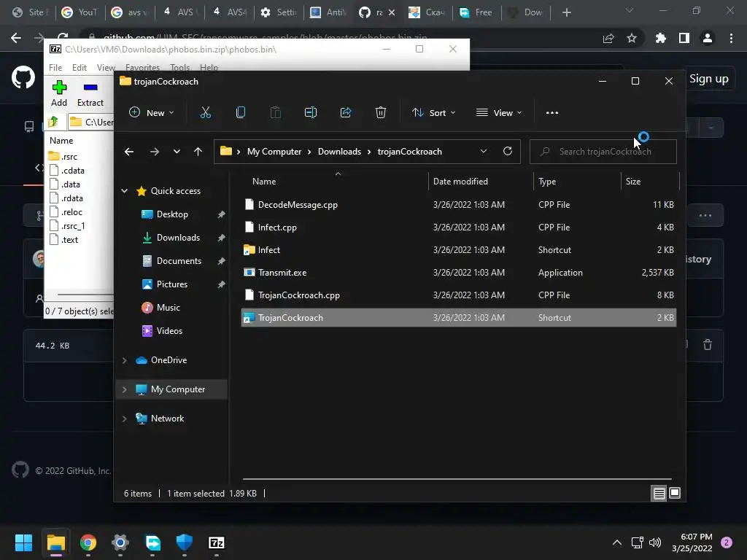Expand the My Computer tree node

point(124,389)
